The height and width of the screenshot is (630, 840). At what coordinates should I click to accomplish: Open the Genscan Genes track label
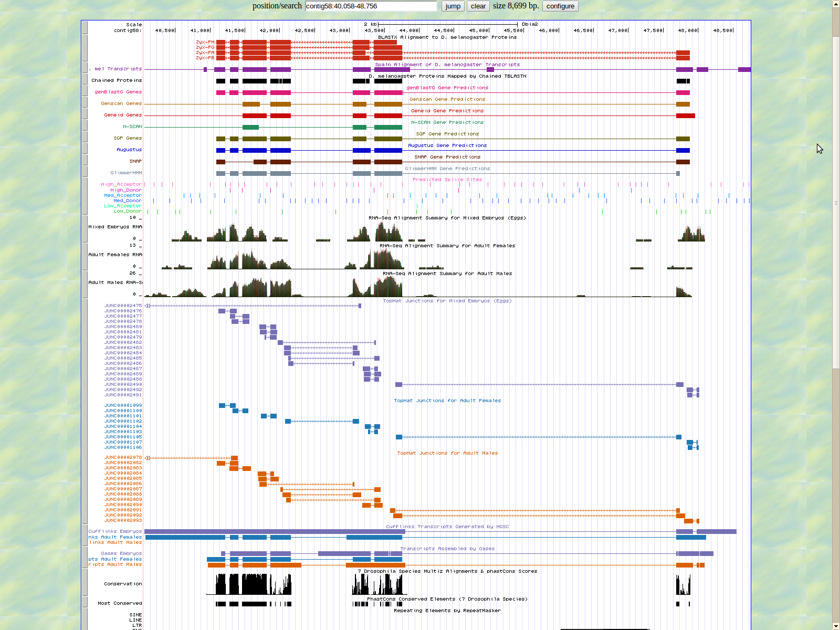coord(121,103)
